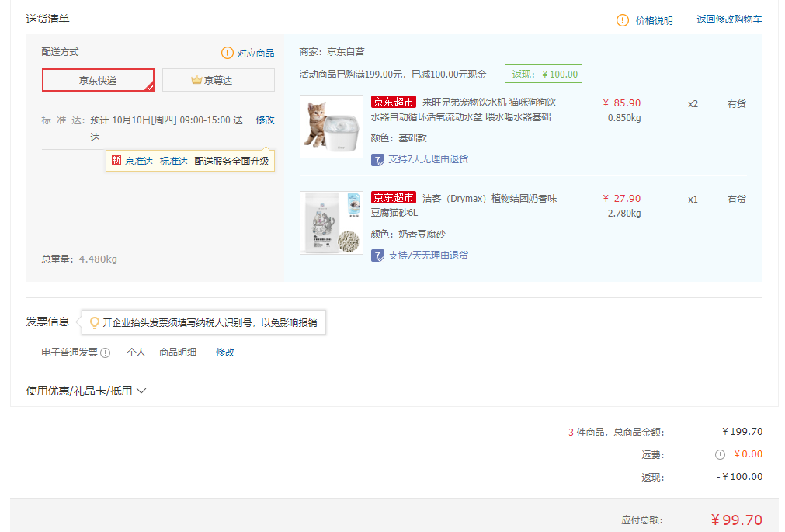Open the 对应商品 link
The width and height of the screenshot is (785, 532).
(x=255, y=53)
